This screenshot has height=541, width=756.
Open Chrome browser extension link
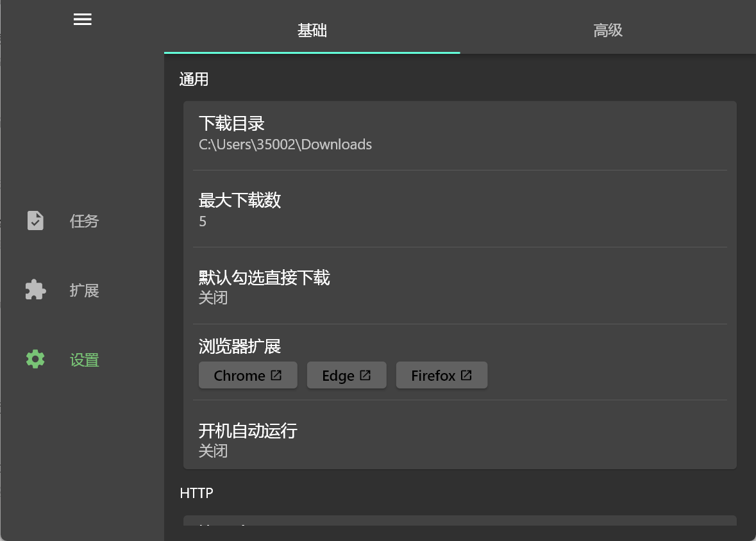click(248, 375)
